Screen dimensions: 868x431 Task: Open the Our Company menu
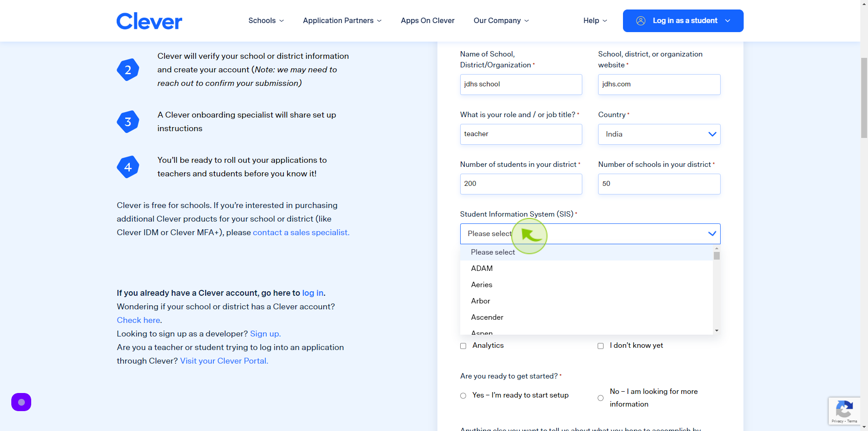501,21
